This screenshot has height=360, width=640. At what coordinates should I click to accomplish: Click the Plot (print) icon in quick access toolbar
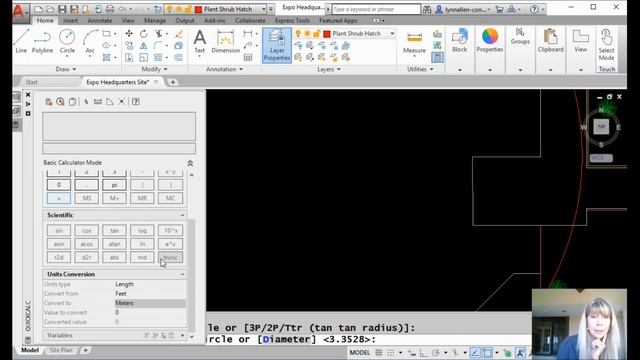[110, 9]
